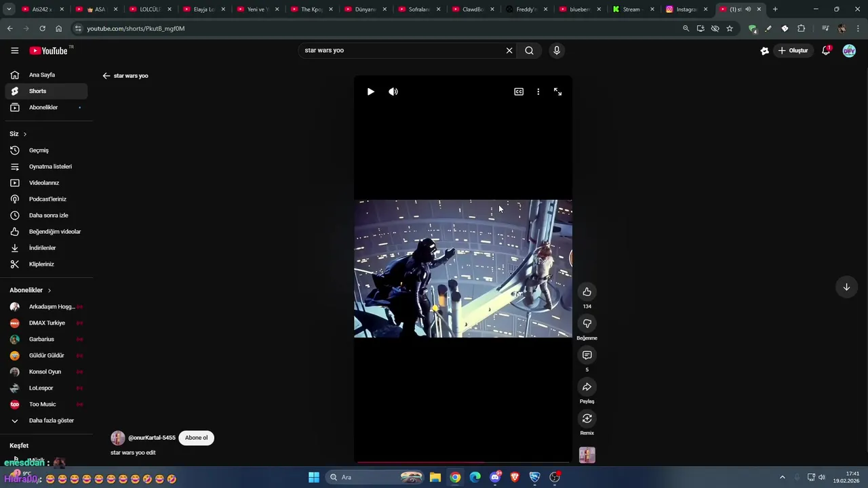Open the Konsol Oyun channel
The width and height of the screenshot is (868, 488).
pos(46,371)
